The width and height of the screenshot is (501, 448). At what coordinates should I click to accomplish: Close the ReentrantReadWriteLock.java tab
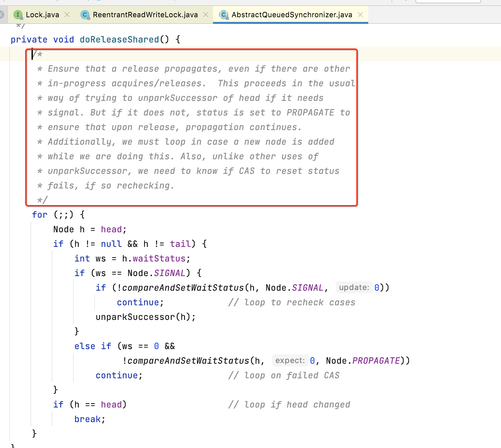click(206, 15)
